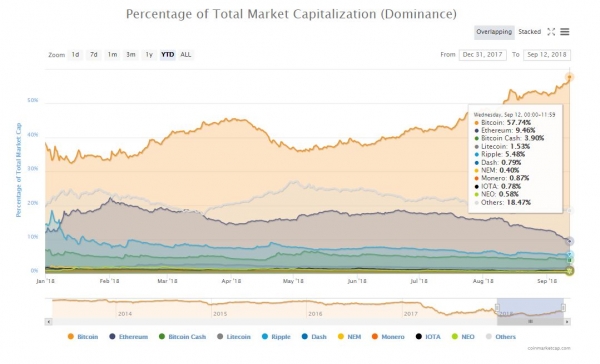The image size is (600, 364).
Task: Open the hamburger chart context menu
Action: [565, 32]
